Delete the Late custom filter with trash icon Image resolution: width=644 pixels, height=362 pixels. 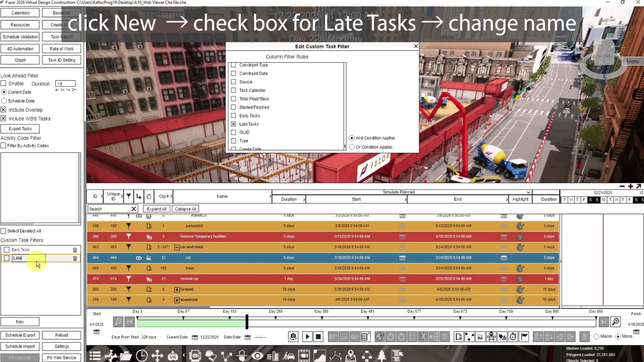75,258
